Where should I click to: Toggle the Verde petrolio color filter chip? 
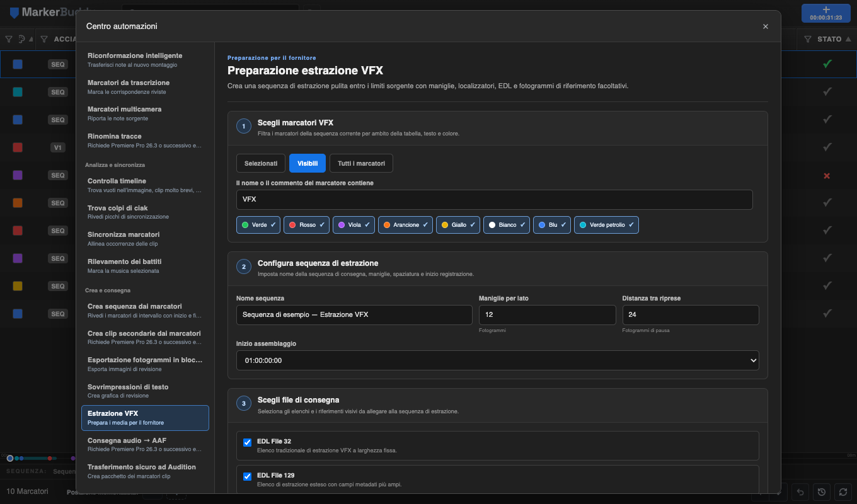pos(606,225)
